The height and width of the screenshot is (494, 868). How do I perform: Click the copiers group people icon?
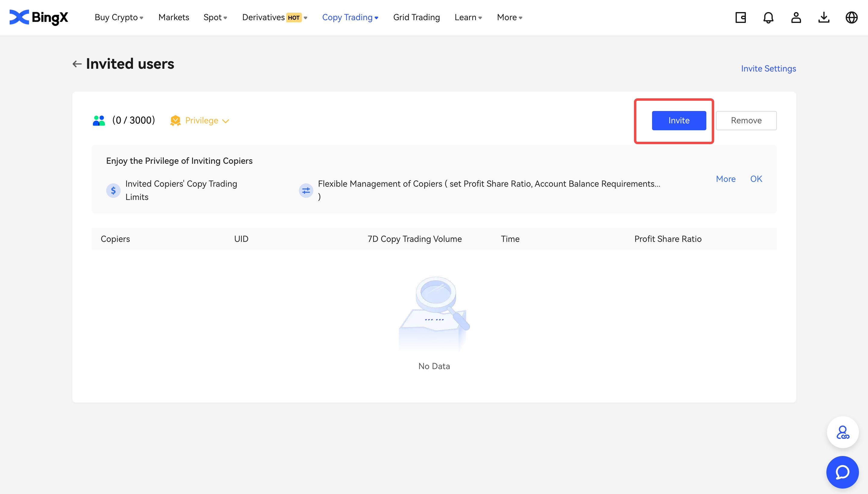99,120
